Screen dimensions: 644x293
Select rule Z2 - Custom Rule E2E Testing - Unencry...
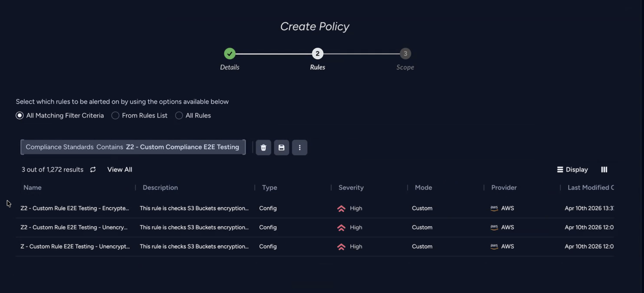[x=74, y=227]
